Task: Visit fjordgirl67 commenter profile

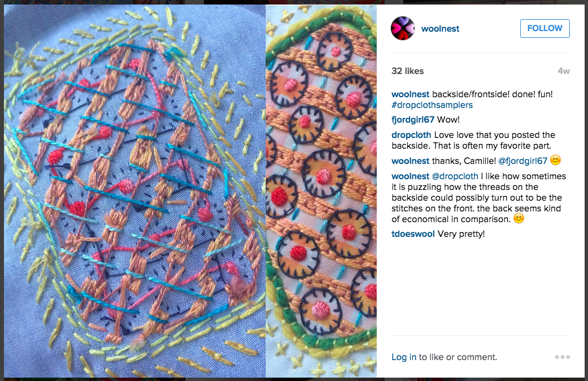Action: 413,120
